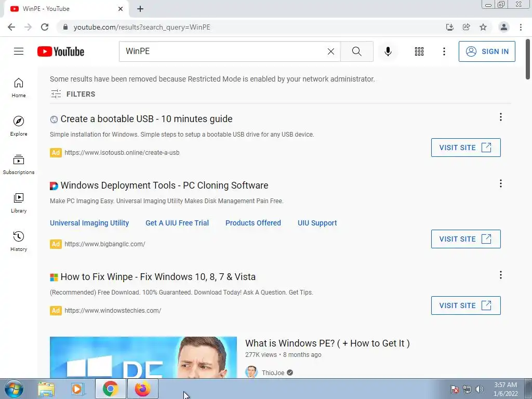Image resolution: width=532 pixels, height=399 pixels.
Task: Visit site for isotousb.online ad
Action: tap(465, 148)
